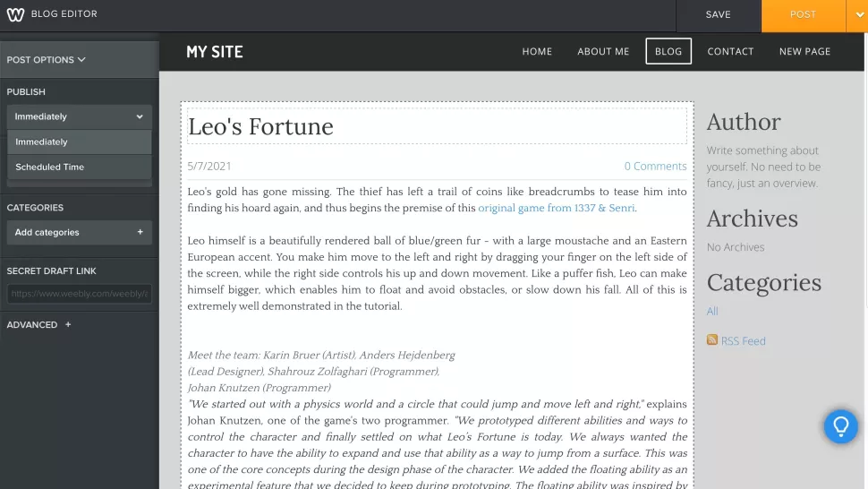Open the Publish timing dropdown
Screen dimensions: 868x489
point(79,116)
